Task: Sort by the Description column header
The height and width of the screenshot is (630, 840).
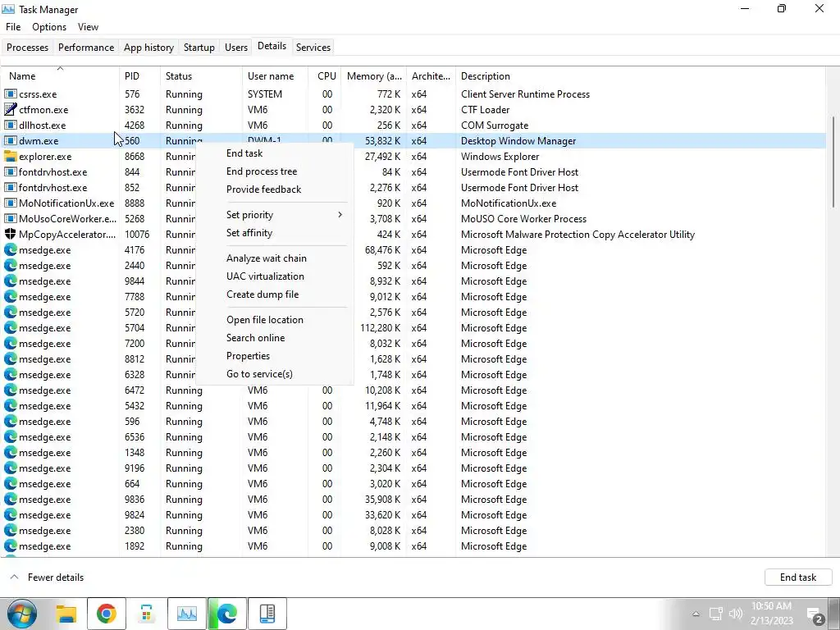Action: pos(640,76)
